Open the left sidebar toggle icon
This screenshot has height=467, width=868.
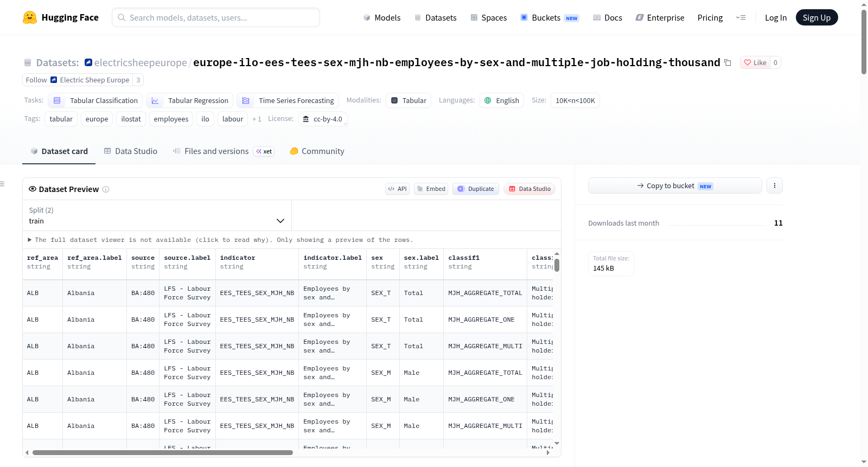pyautogui.click(x=3, y=184)
